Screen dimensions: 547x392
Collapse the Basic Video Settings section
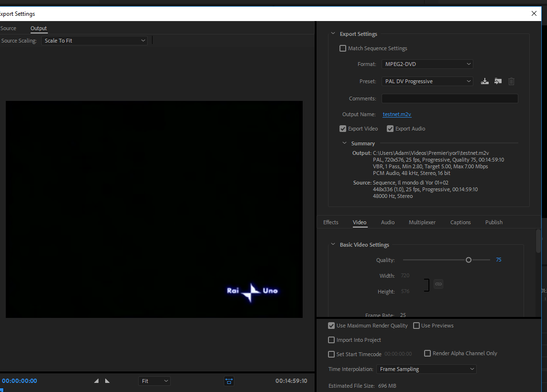pyautogui.click(x=333, y=244)
